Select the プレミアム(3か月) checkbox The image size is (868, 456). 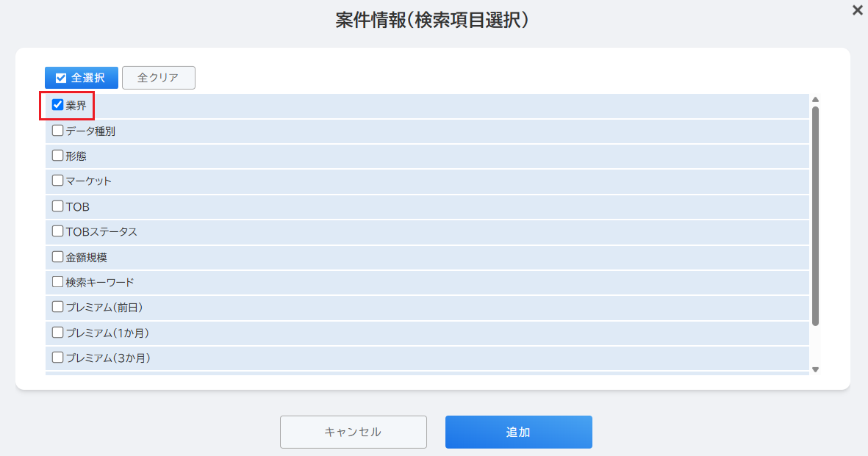pos(57,358)
